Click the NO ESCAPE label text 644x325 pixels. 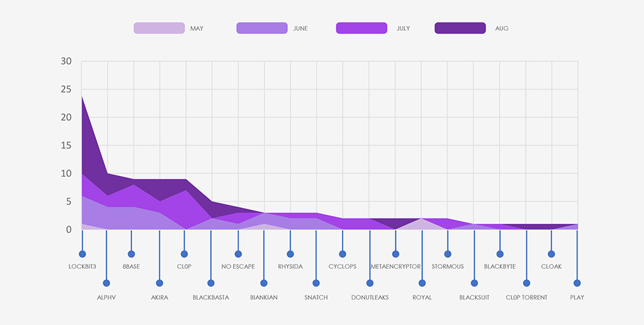pyautogui.click(x=238, y=266)
